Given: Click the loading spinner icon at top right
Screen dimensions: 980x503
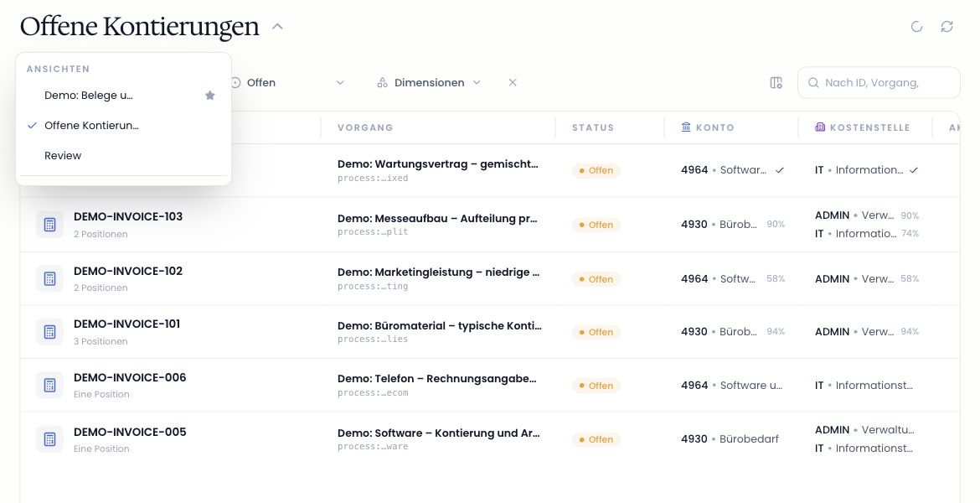Looking at the screenshot, I should [x=916, y=26].
